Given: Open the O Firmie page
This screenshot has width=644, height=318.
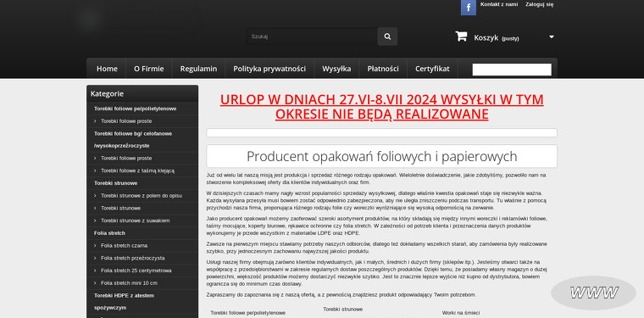Looking at the screenshot, I should tap(148, 69).
